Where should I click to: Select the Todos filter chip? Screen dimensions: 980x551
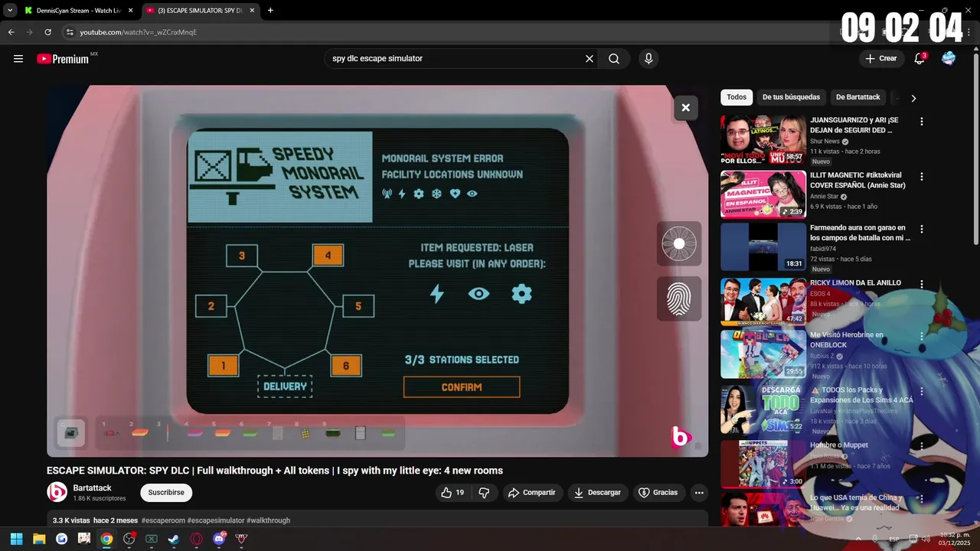(737, 97)
